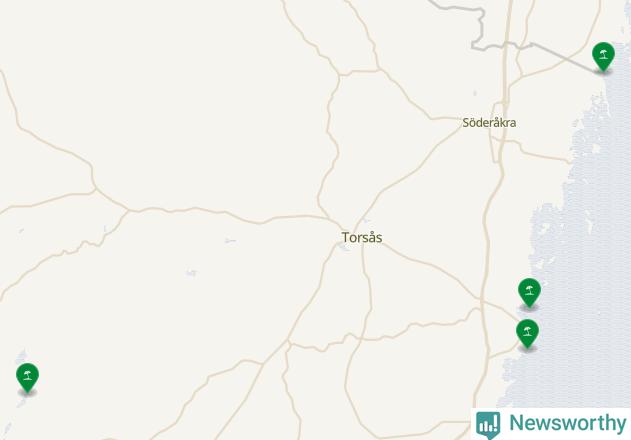Click the Newsworthy bar chart logo icon

488,425
